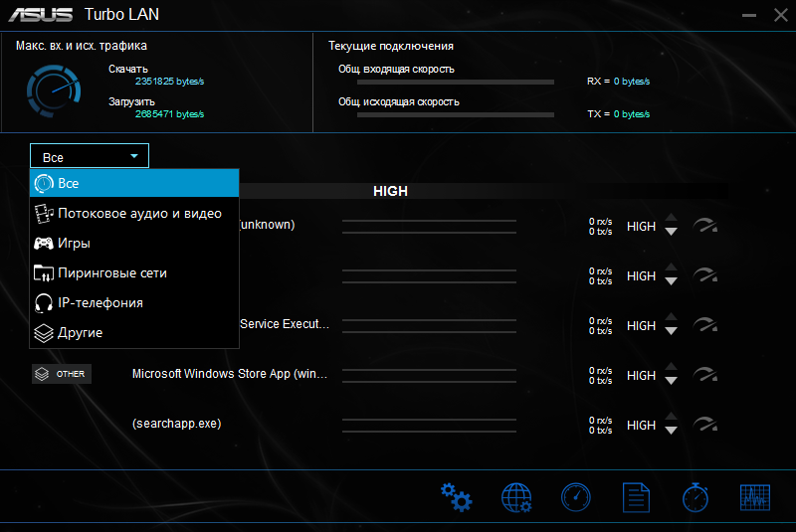The width and height of the screenshot is (796, 532).
Task: Lower priority of searchapp.exe
Action: click(x=671, y=431)
